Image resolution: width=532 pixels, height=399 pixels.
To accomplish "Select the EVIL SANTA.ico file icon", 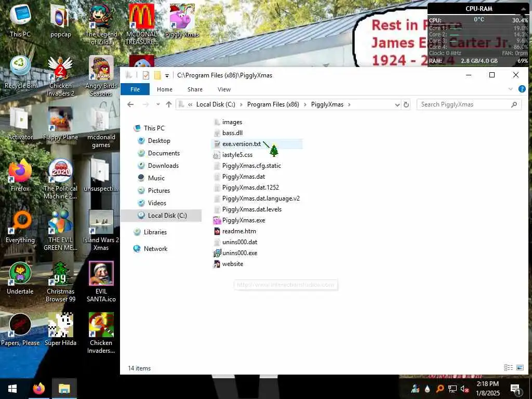I will (101, 282).
